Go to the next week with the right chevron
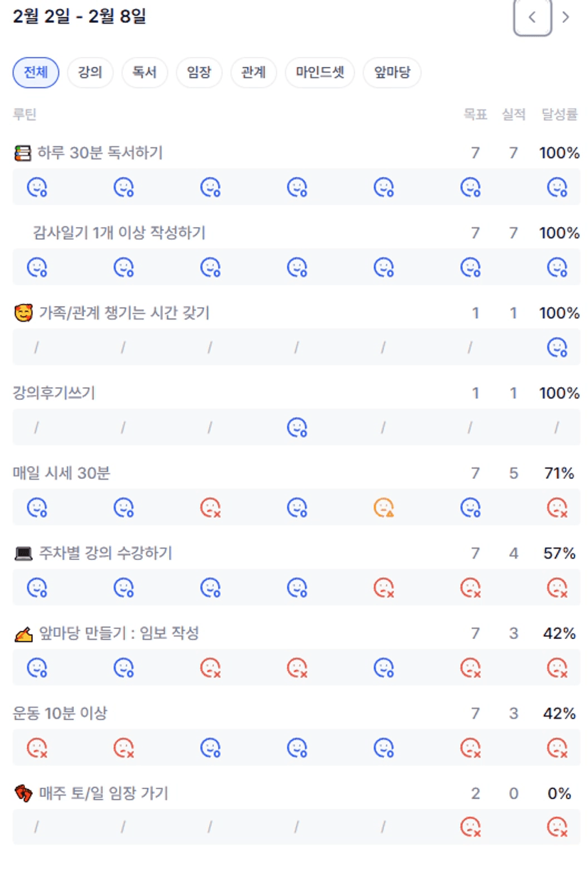 pyautogui.click(x=566, y=17)
